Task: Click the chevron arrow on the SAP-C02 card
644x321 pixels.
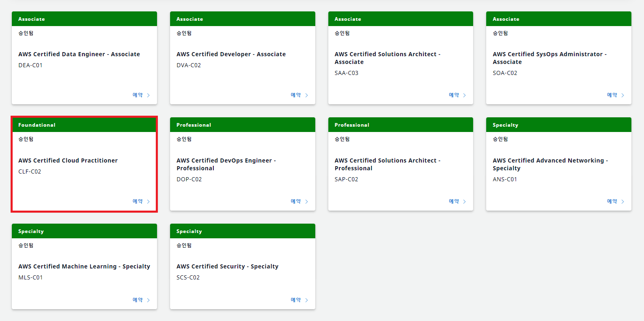Action: click(x=465, y=202)
